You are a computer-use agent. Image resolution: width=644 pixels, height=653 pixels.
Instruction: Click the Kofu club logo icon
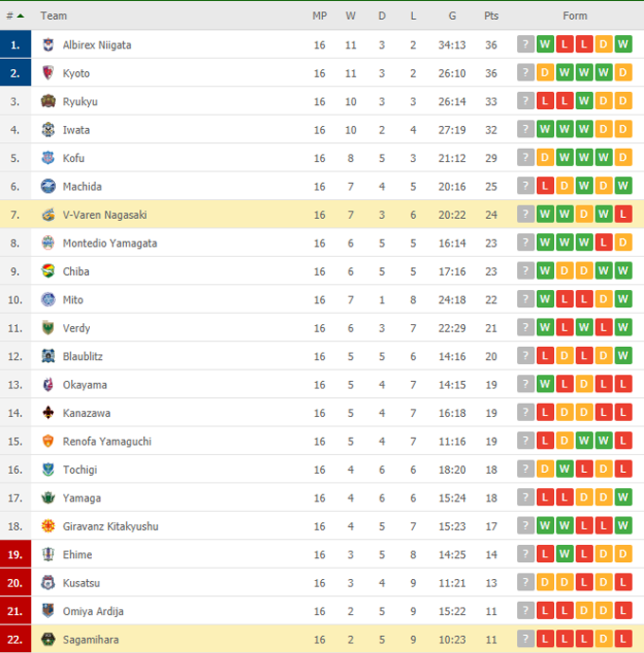tap(48, 158)
